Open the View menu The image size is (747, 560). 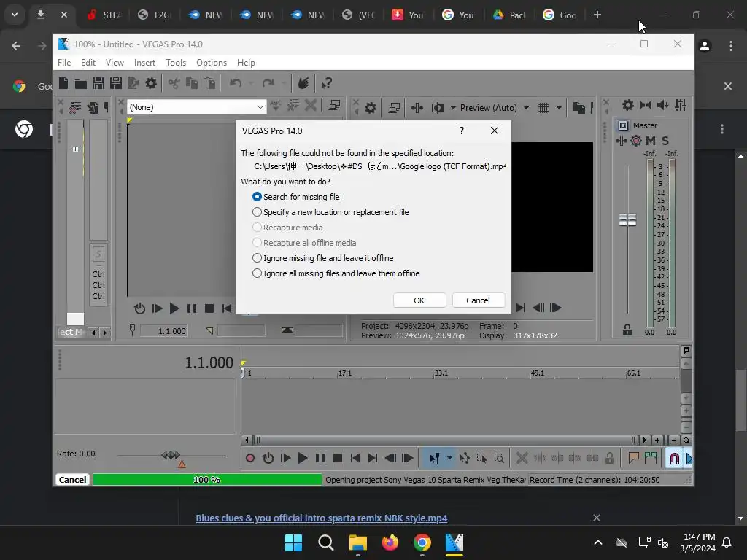(x=115, y=63)
